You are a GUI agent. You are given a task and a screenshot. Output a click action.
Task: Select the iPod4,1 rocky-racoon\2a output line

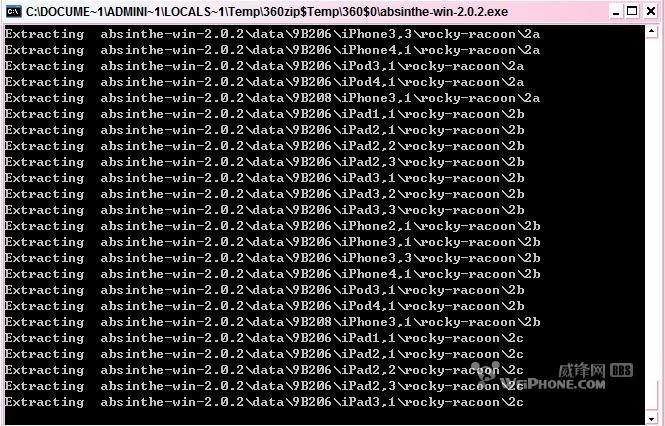tap(264, 82)
